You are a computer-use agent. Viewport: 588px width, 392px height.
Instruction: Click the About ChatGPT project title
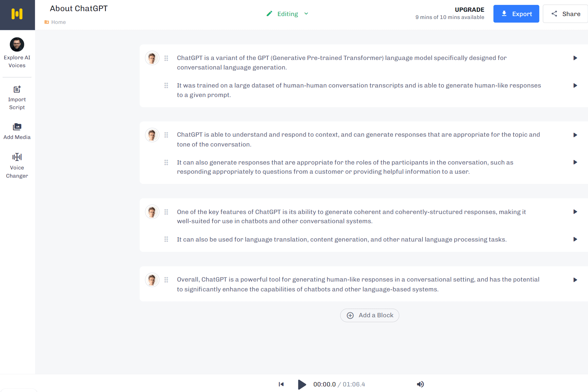(79, 9)
